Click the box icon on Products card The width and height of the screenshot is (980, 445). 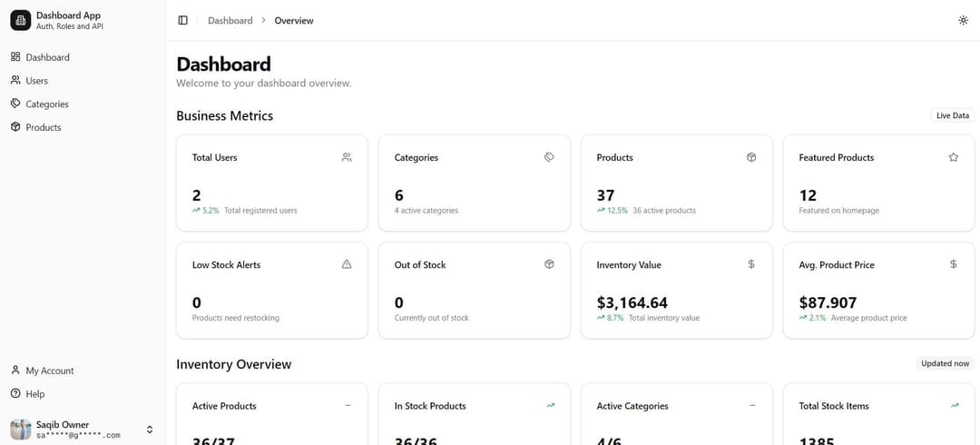click(x=751, y=158)
